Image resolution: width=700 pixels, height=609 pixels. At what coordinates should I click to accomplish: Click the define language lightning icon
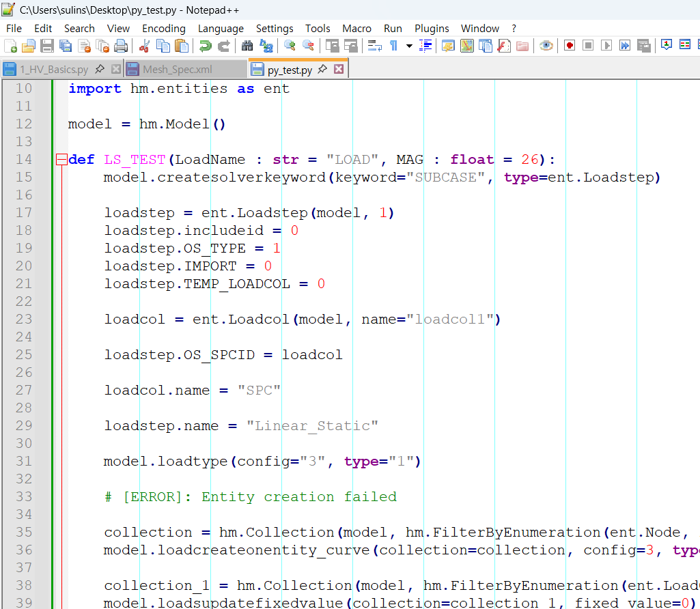click(x=448, y=46)
